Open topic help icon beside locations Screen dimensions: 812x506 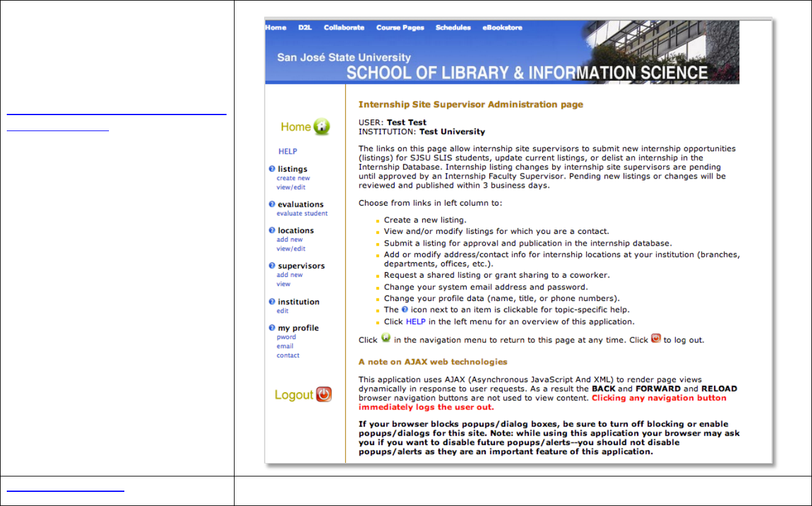[272, 230]
